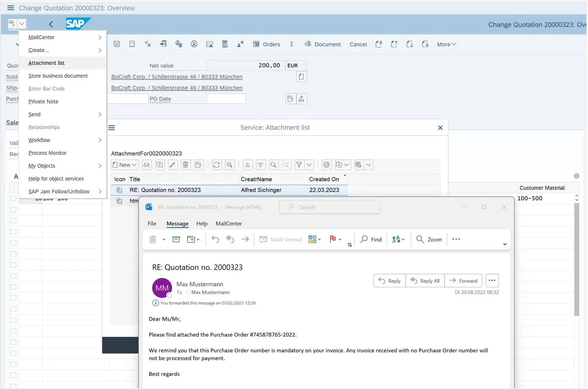
Task: Open the layout settings dropdown arrow
Action: click(369, 165)
